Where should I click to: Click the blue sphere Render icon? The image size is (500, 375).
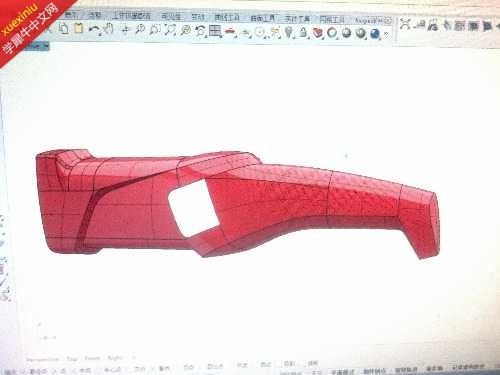[375, 33]
